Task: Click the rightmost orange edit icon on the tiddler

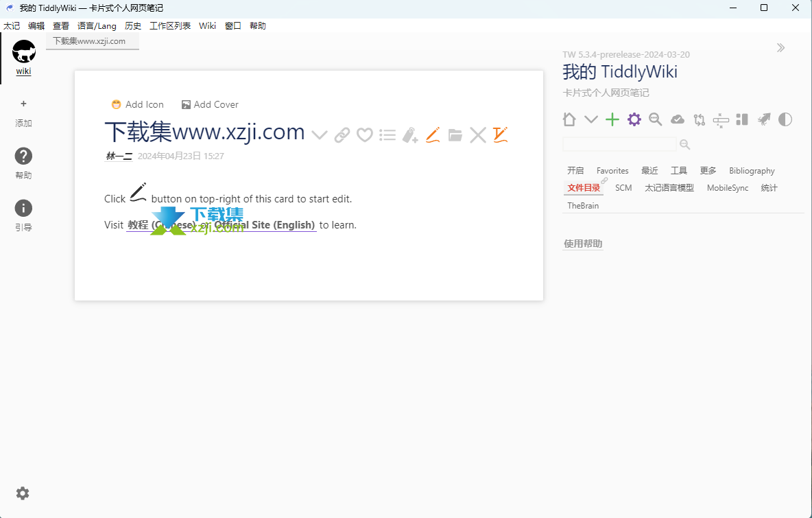Action: point(500,134)
